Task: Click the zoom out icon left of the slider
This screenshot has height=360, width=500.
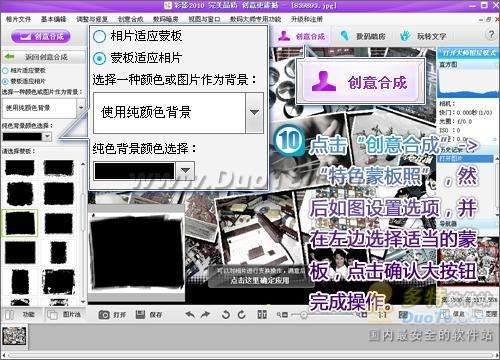Action: tap(282, 314)
